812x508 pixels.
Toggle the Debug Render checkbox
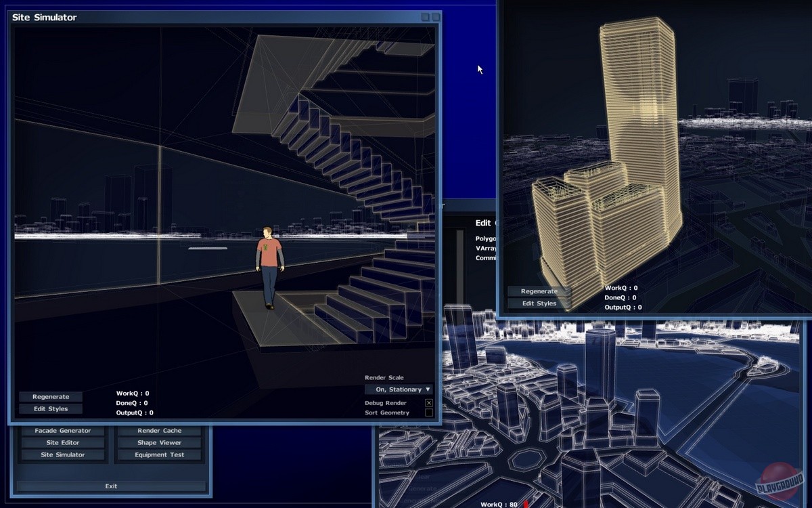pyautogui.click(x=428, y=403)
